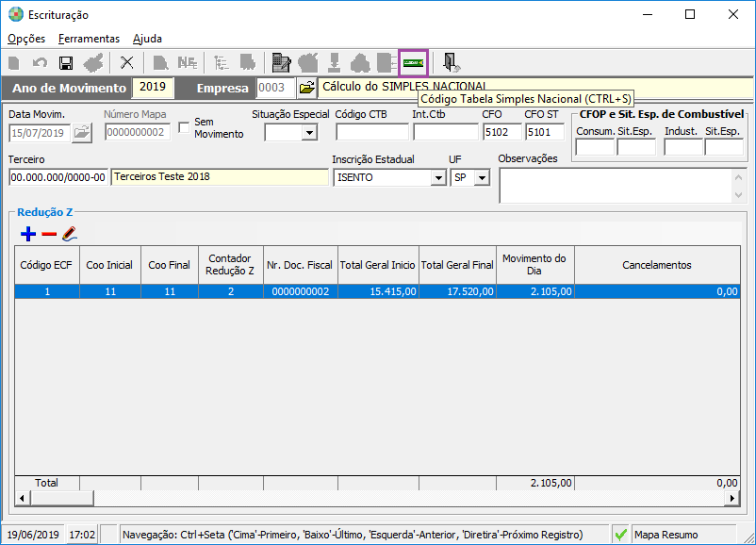Screen dimensions: 756x545
Task: Click the download arrow toolbar icon
Action: click(334, 62)
